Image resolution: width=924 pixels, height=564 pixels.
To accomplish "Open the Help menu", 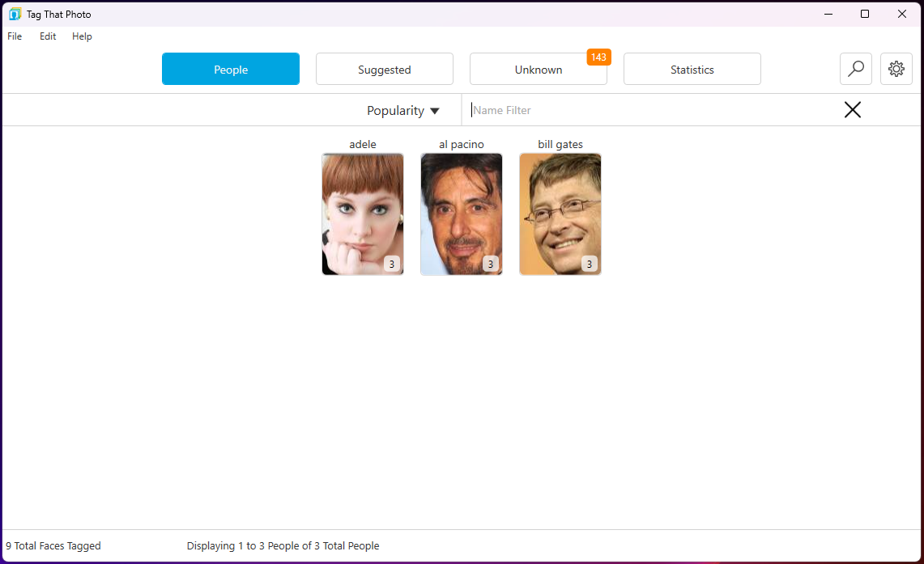I will point(81,36).
